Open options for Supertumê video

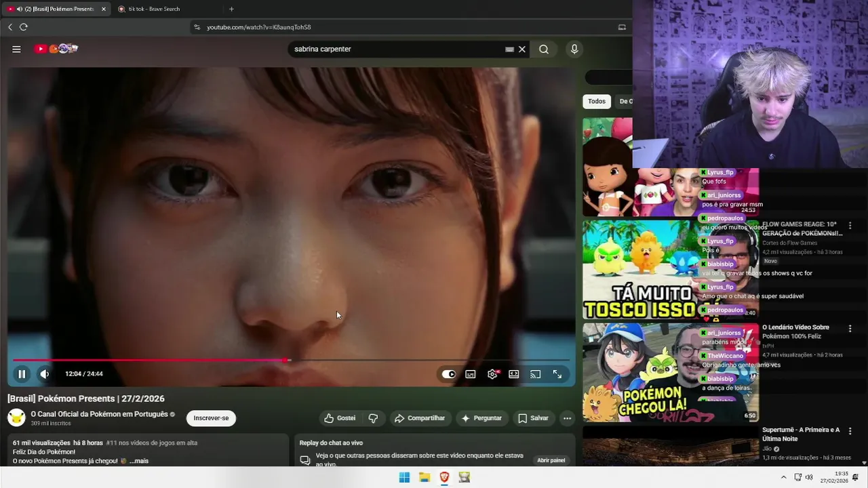(x=850, y=431)
